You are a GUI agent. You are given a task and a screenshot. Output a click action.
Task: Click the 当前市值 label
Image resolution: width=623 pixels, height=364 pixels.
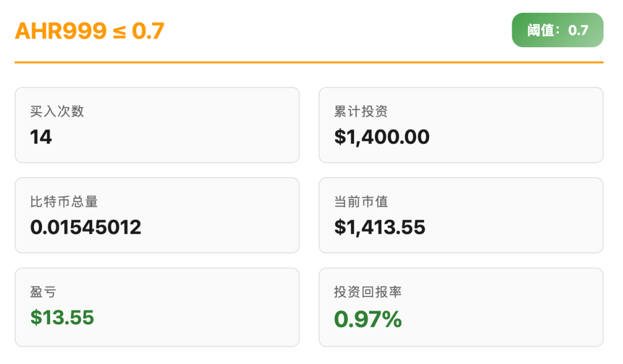[x=361, y=202]
